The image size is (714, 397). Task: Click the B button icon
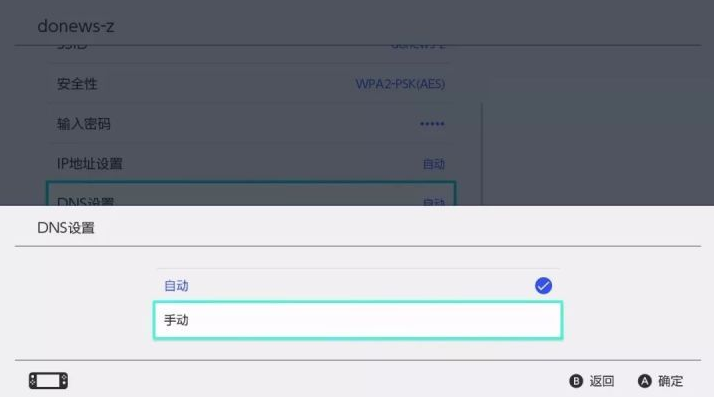pyautogui.click(x=576, y=381)
